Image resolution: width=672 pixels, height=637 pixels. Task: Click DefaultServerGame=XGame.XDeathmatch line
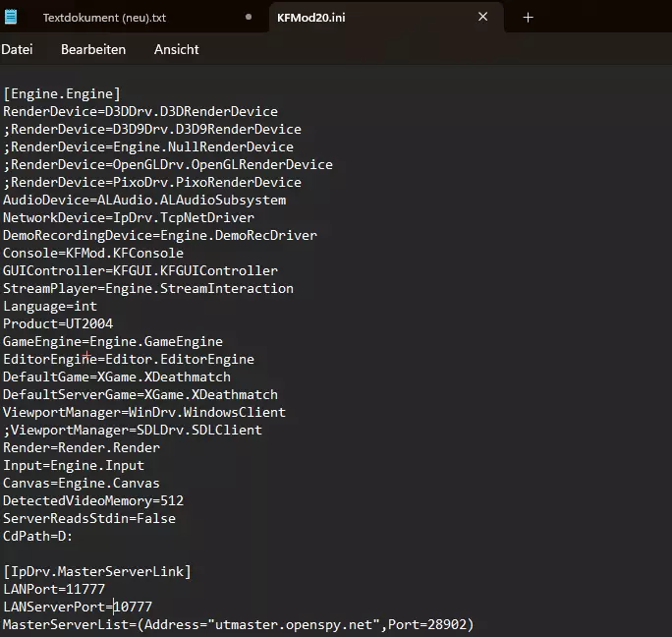point(140,394)
